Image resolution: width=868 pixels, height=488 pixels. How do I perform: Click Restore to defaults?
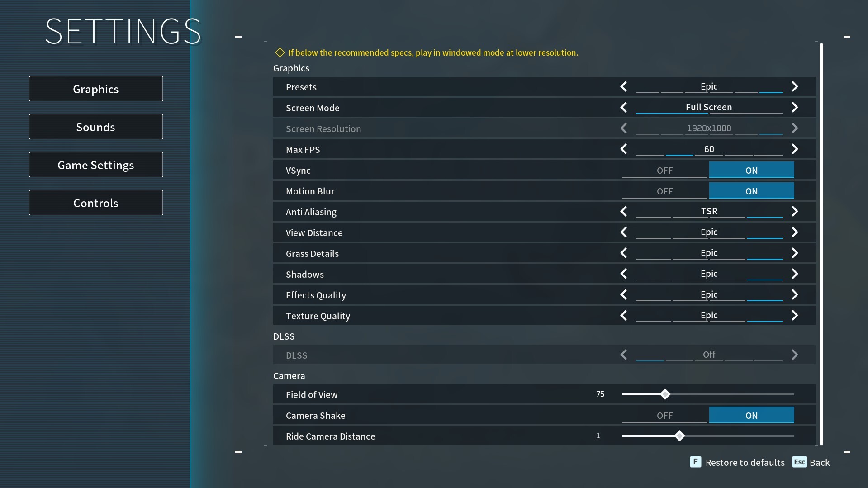tap(745, 462)
